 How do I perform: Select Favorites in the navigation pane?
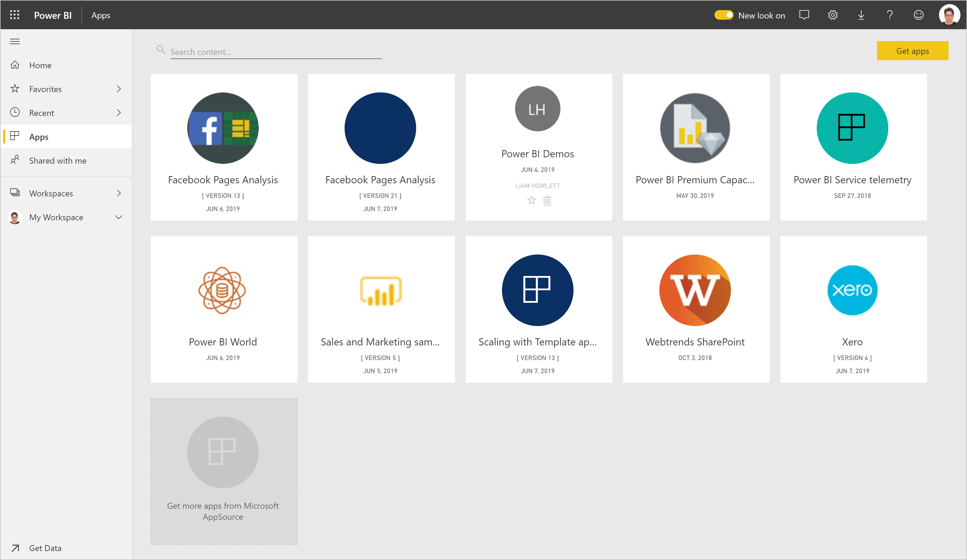pos(66,89)
